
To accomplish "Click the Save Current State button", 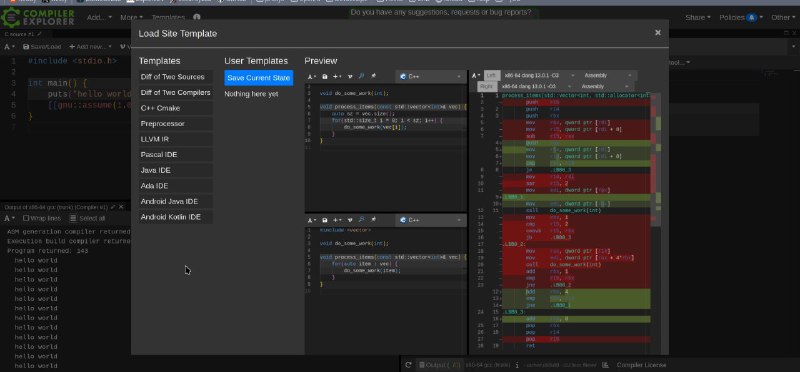I will coord(259,78).
